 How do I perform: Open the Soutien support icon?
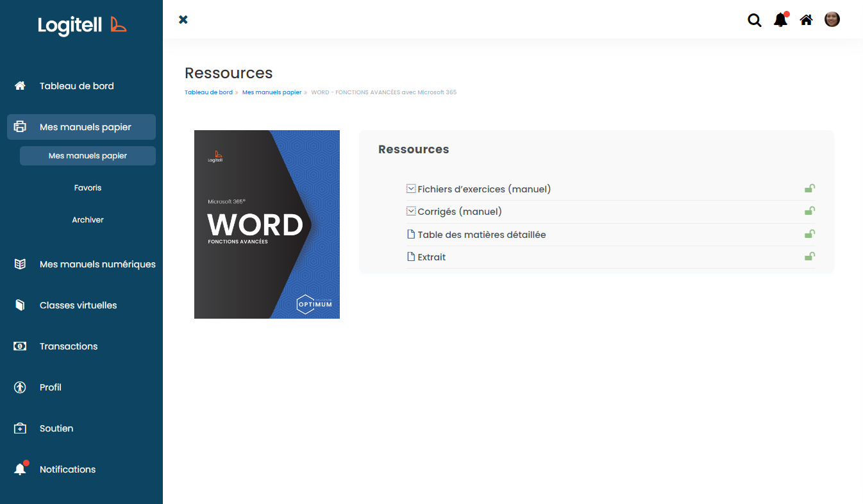click(19, 428)
